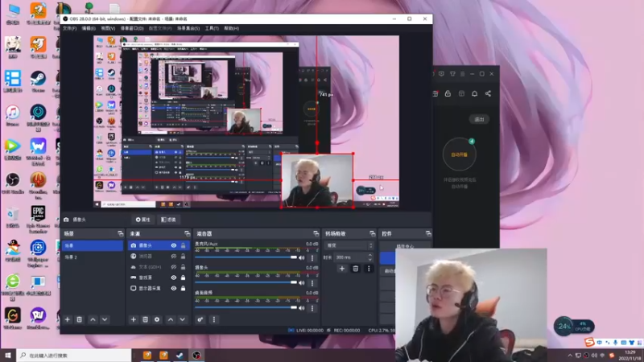The width and height of the screenshot is (644, 362).
Task: Open the 文件(F) menu
Action: [x=69, y=28]
